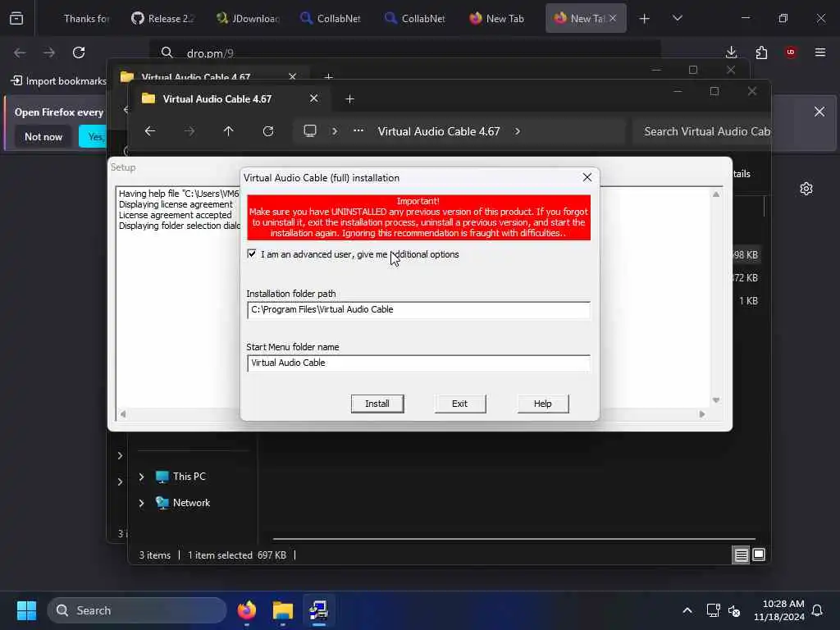
Task: Expand Network in navigation pane
Action: click(141, 503)
